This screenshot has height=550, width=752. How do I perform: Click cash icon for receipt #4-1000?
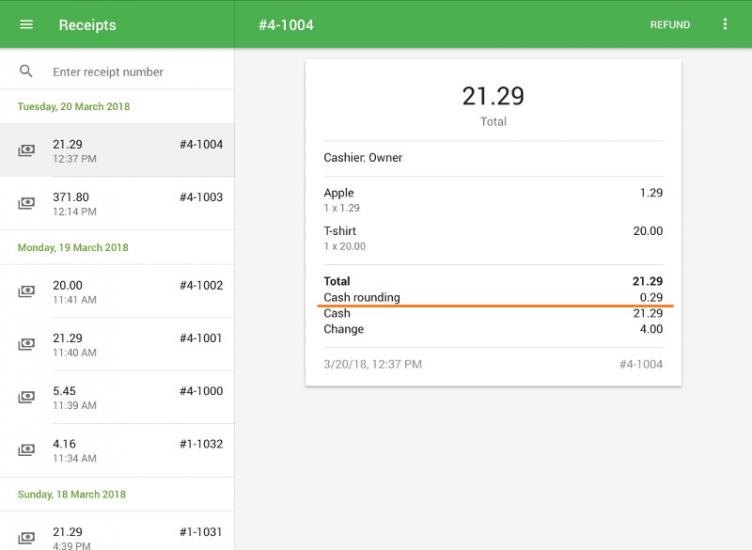tap(26, 398)
